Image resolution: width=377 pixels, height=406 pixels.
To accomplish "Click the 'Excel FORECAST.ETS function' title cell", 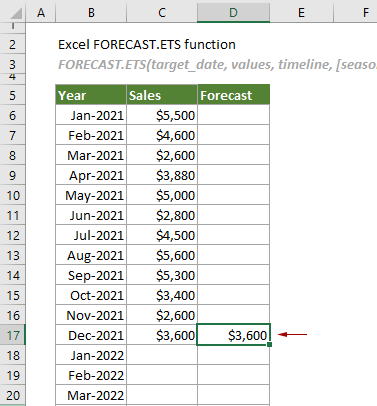I will [147, 44].
